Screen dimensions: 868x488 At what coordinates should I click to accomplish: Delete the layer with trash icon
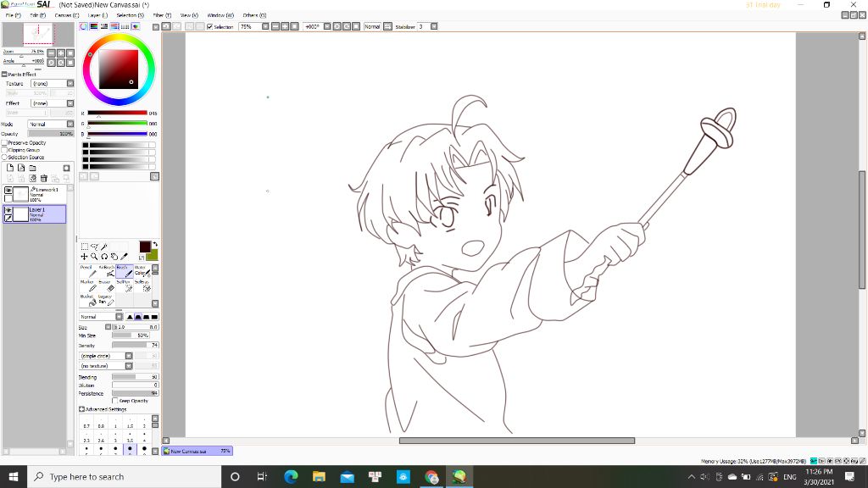[44, 178]
